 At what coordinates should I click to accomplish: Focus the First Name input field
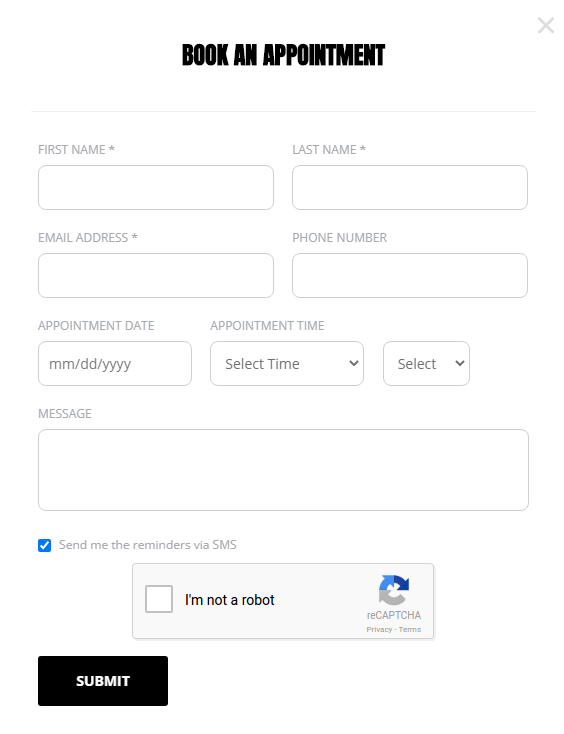coord(156,187)
